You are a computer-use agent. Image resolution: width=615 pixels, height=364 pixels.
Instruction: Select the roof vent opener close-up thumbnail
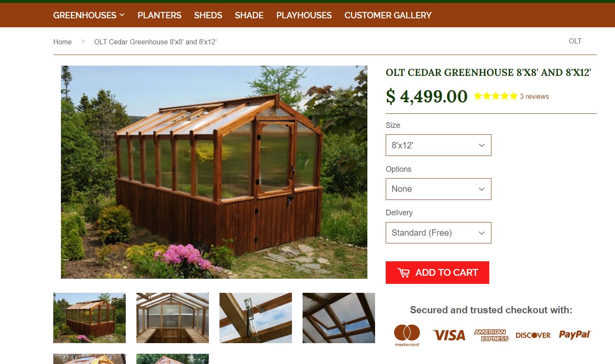256,318
